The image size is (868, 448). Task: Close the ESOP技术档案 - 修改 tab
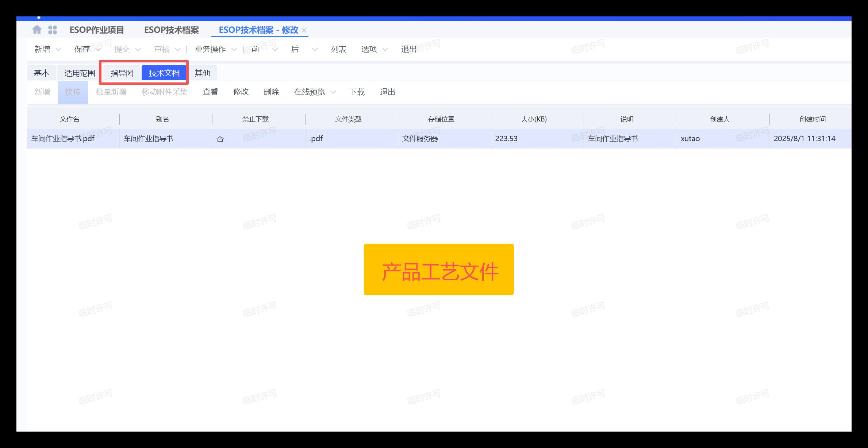(x=304, y=30)
